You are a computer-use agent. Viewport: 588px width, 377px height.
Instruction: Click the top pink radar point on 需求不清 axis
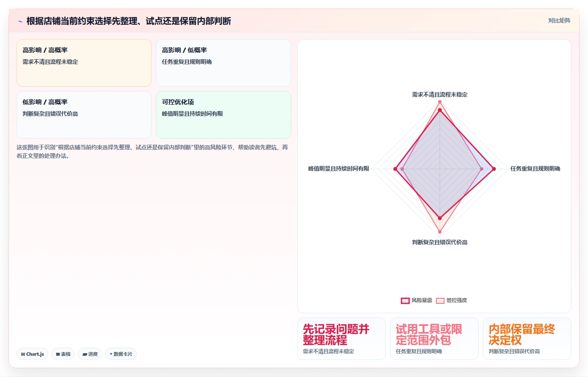click(440, 102)
